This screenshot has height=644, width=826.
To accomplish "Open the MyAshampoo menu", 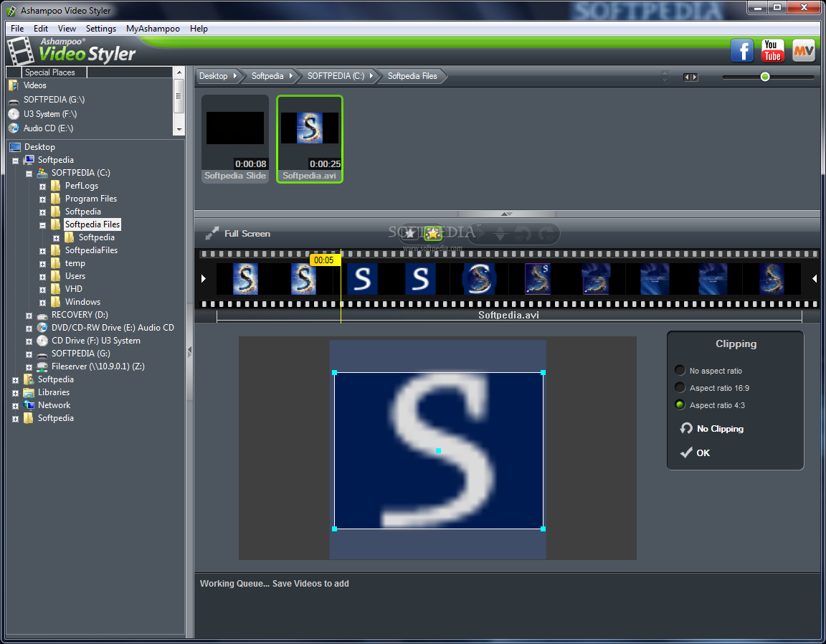I will [153, 29].
